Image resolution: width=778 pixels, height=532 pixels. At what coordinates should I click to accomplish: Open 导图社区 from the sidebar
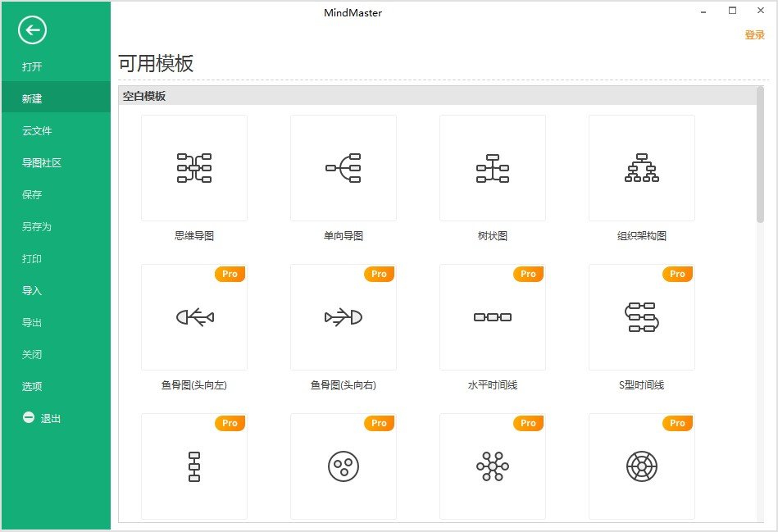(x=42, y=162)
